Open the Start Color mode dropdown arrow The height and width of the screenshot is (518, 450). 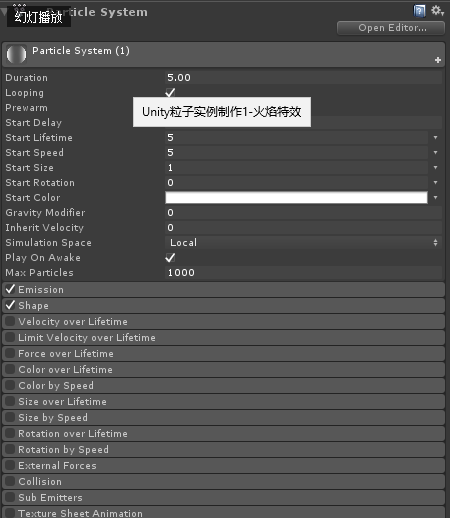point(435,198)
